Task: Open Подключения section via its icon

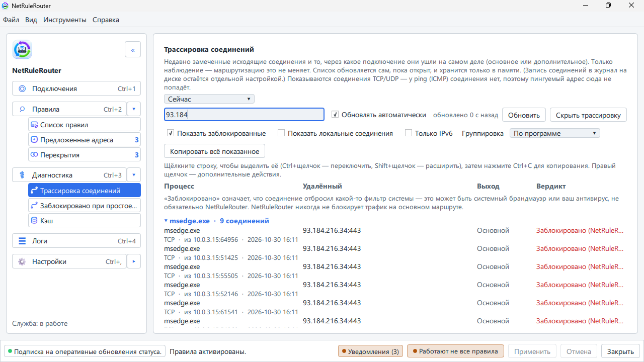Action: [x=22, y=89]
